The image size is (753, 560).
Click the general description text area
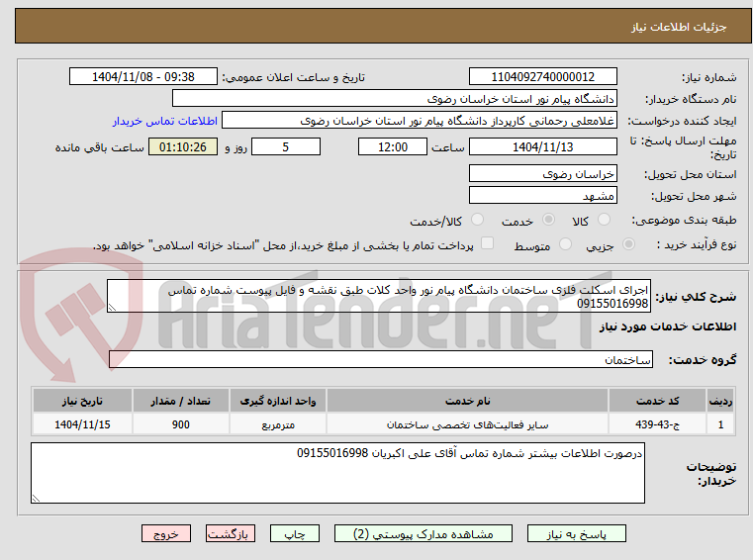[379, 297]
